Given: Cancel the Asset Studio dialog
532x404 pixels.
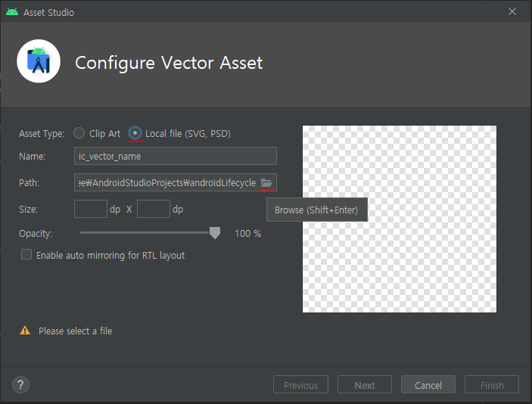Looking at the screenshot, I should [428, 384].
